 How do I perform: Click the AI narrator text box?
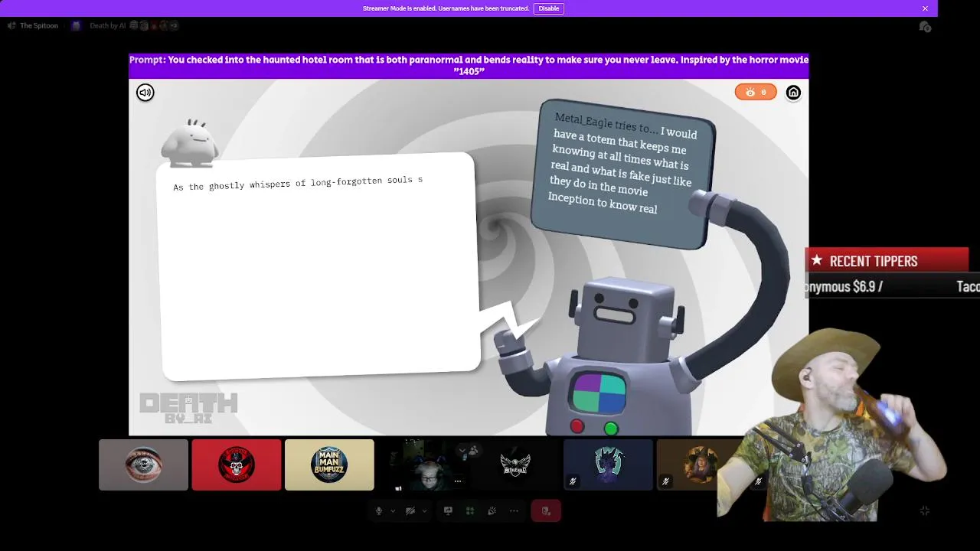click(x=320, y=266)
